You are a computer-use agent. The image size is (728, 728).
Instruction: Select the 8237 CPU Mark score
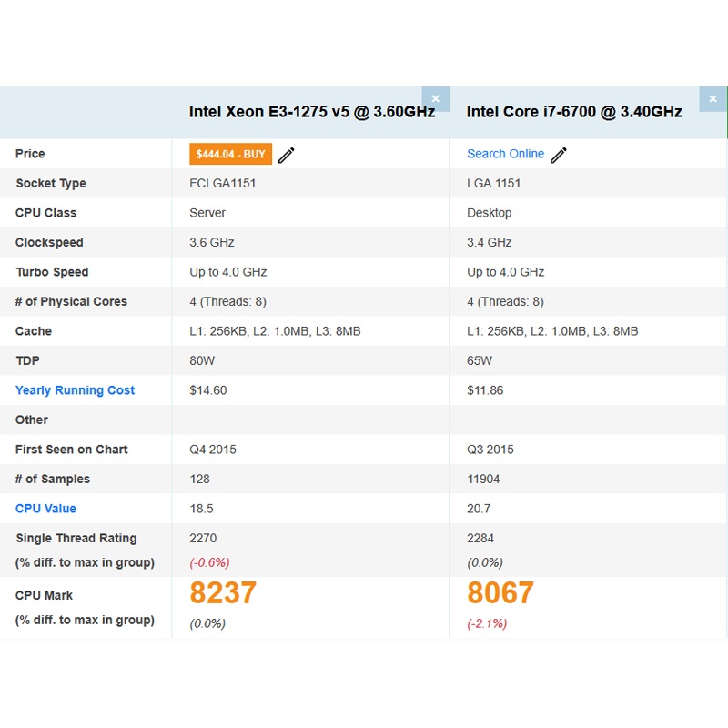(x=223, y=593)
